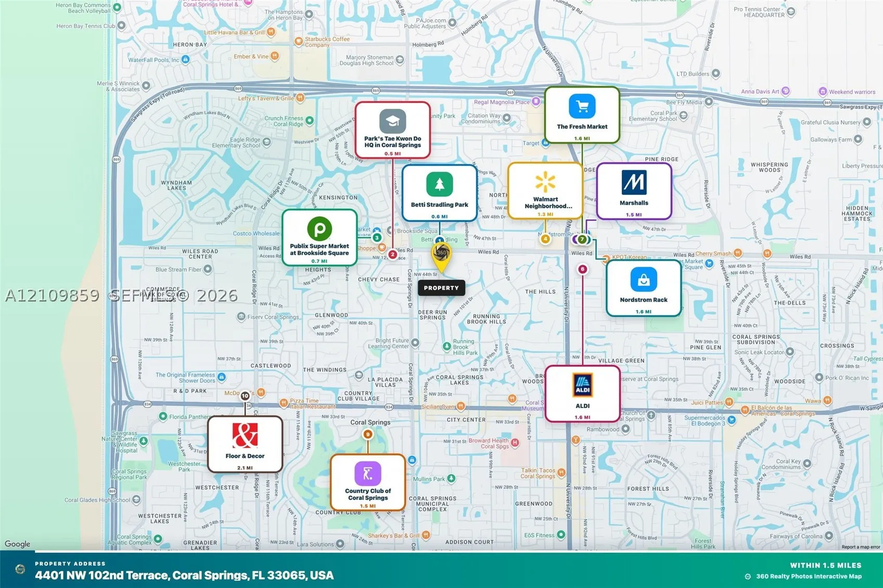Click orange map marker number 9
The height and width of the screenshot is (588, 883).
click(368, 434)
